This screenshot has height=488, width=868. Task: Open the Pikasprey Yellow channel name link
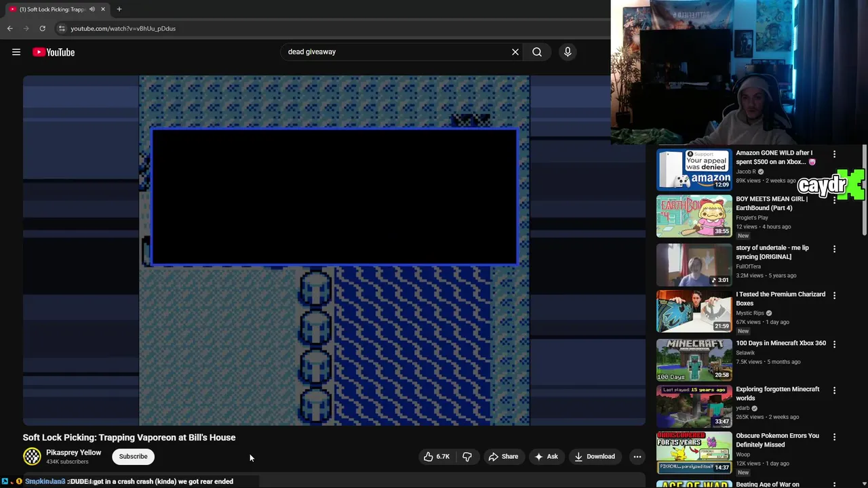[x=73, y=453]
